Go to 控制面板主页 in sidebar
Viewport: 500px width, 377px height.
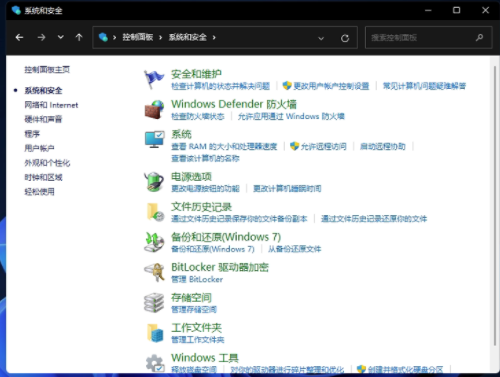(47, 69)
